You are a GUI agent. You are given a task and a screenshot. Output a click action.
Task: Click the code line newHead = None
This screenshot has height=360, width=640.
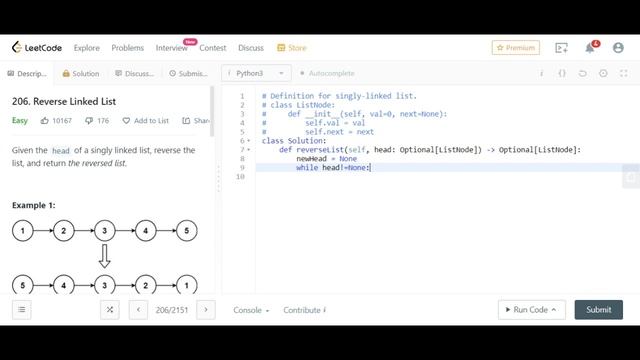327,159
